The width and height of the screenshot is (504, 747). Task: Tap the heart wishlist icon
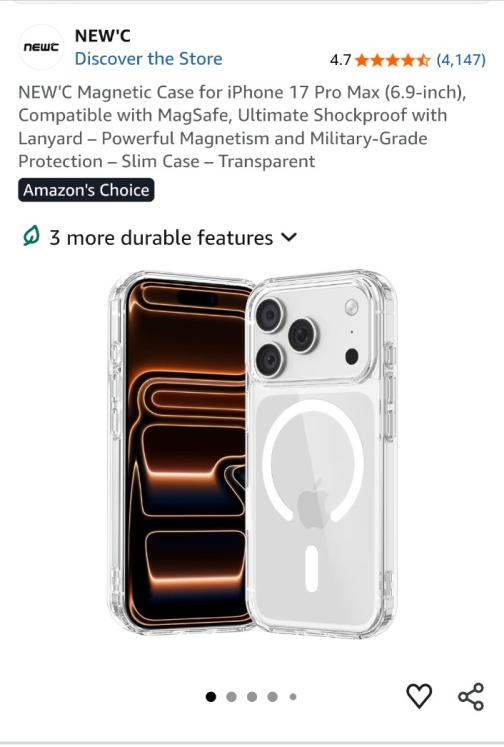419,696
